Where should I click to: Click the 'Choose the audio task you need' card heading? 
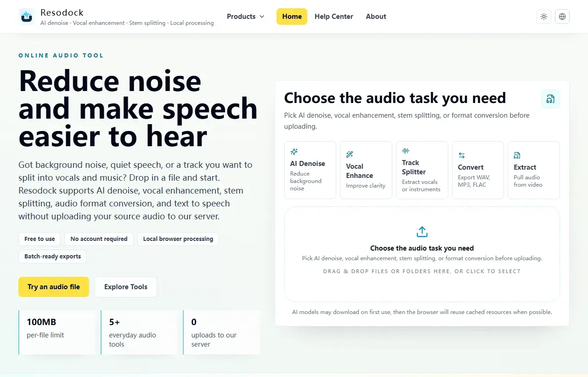tap(395, 98)
